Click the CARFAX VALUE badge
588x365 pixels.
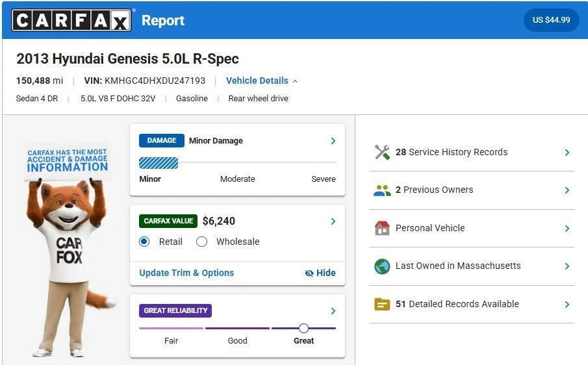pyautogui.click(x=168, y=221)
